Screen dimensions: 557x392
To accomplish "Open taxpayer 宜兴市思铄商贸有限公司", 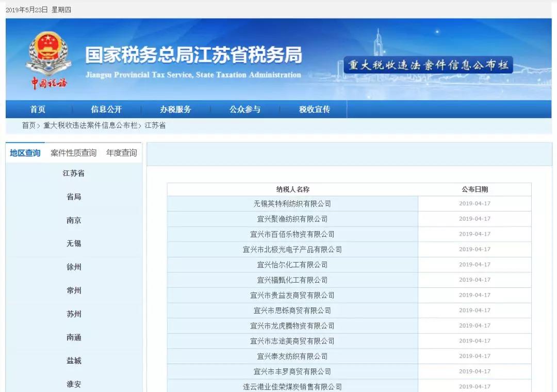I will pyautogui.click(x=292, y=311).
